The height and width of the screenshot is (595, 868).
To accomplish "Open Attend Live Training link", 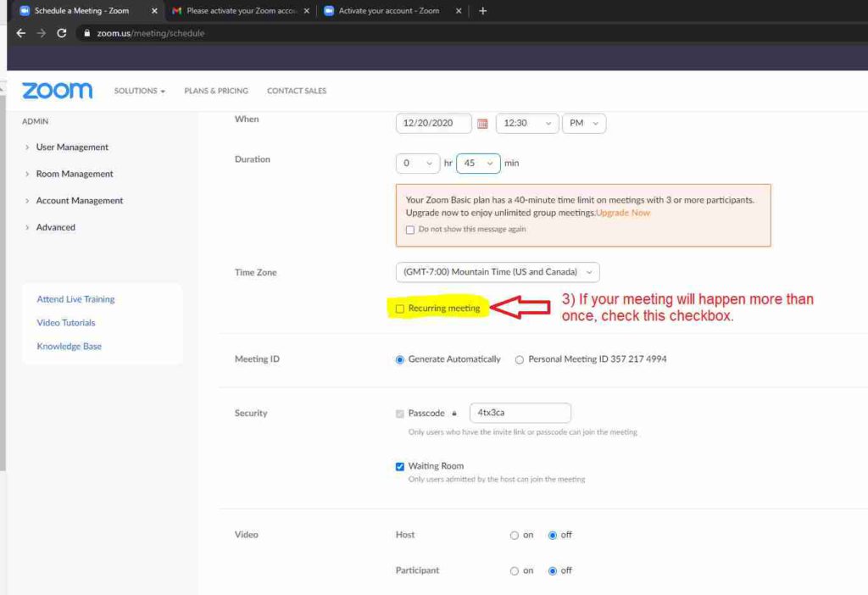I will tap(75, 299).
